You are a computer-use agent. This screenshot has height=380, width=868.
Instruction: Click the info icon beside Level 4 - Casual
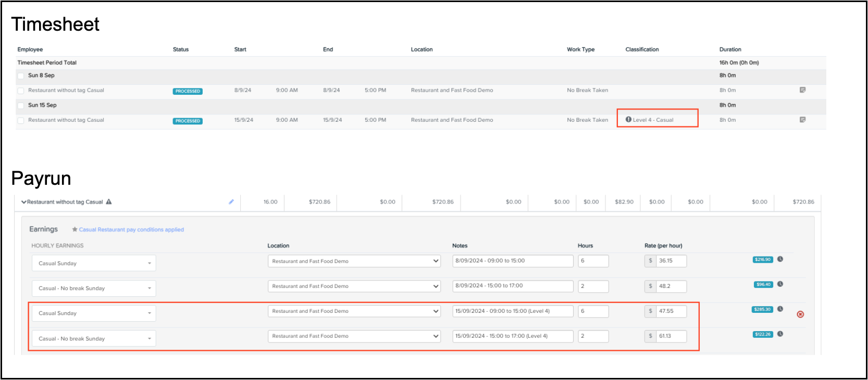click(x=628, y=120)
